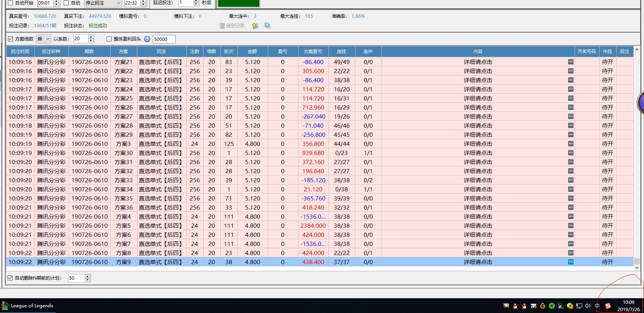Image resolution: width=644 pixels, height=313 pixels.
Task: Click the 玩法 column header
Action: pos(161,52)
